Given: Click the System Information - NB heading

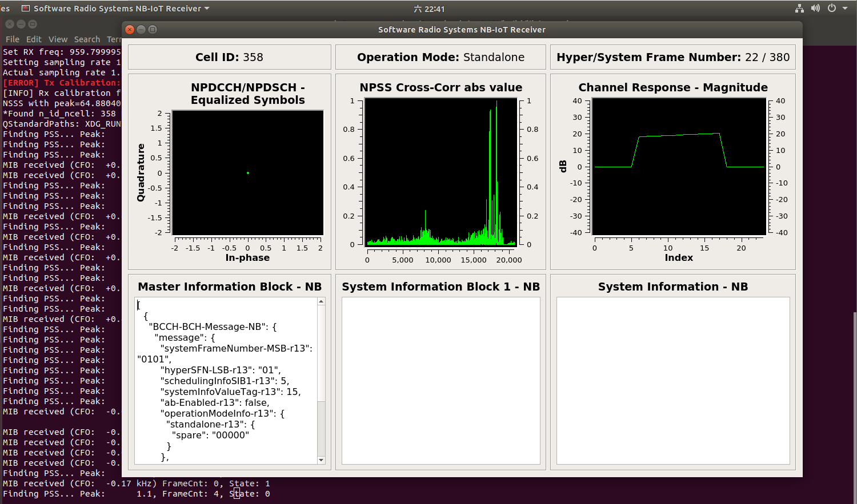Looking at the screenshot, I should click(x=673, y=287).
